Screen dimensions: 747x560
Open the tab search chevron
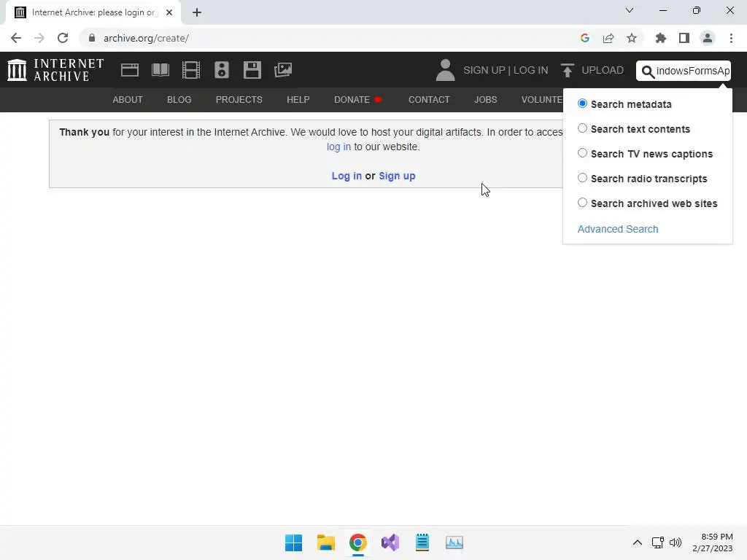coord(630,10)
